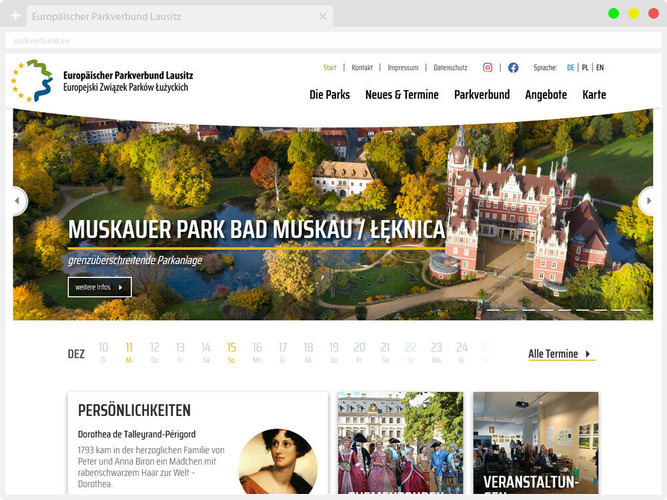This screenshot has height=500, width=667.
Task: Advance slider with right arrow
Action: 650,201
